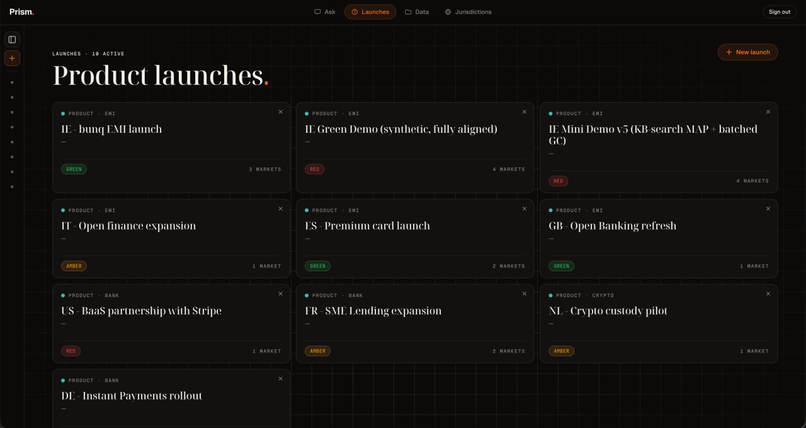Click PRODUCT · CRYPTO label on NL card

coord(585,295)
